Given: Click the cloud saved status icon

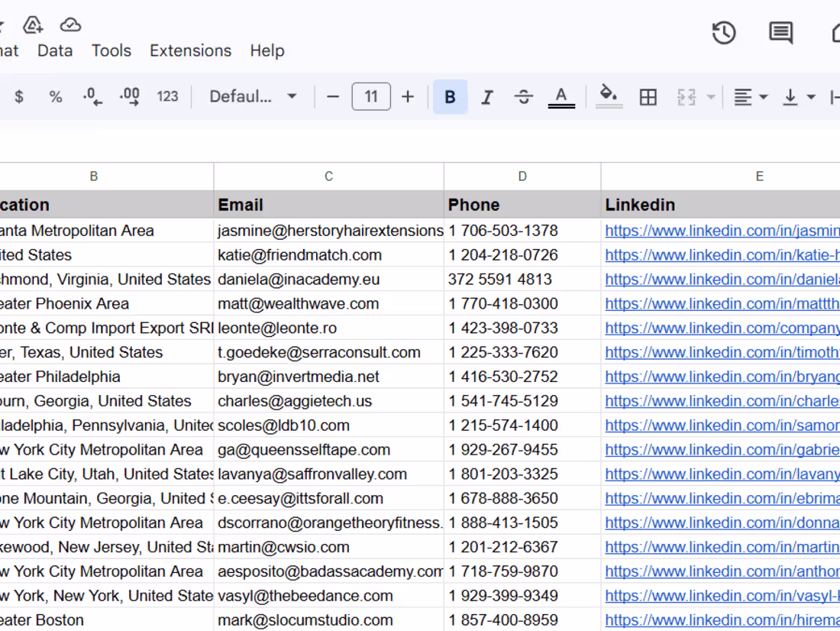Looking at the screenshot, I should pyautogui.click(x=70, y=25).
